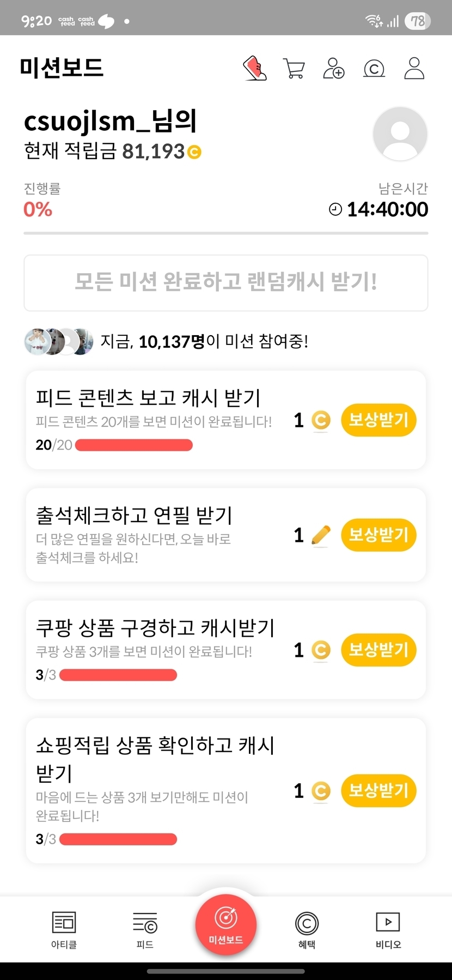Tap the participant avatars thumbnails

[59, 342]
